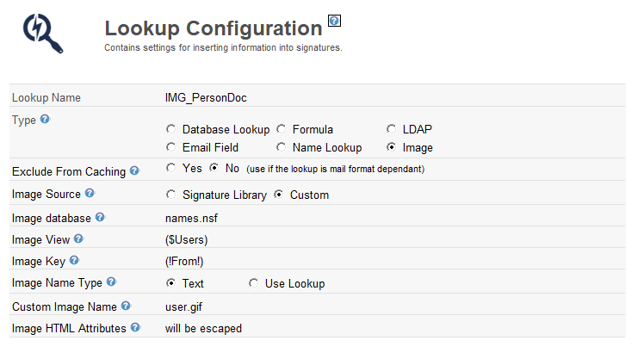Click the help icon beside Lookup Configuration title

(x=335, y=22)
